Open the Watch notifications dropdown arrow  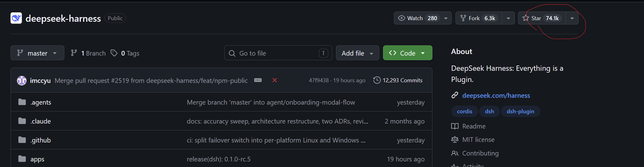coord(446,18)
